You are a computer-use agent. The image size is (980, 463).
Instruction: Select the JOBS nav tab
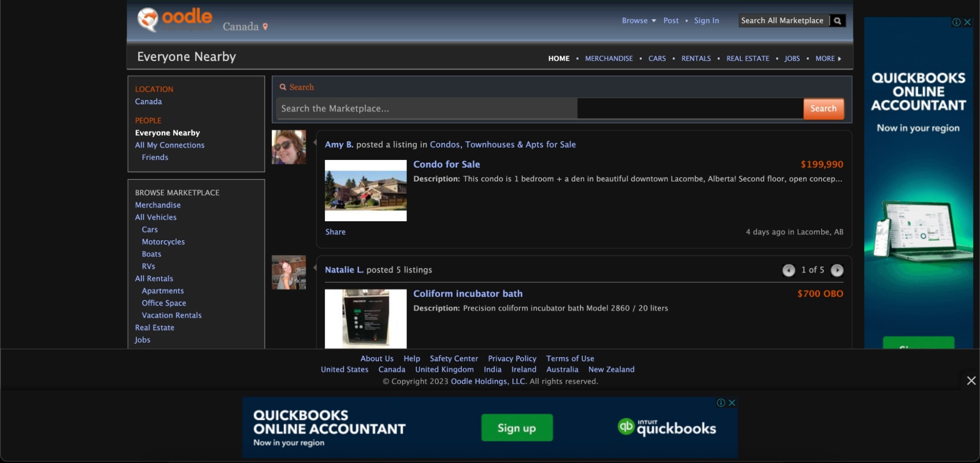coord(792,58)
